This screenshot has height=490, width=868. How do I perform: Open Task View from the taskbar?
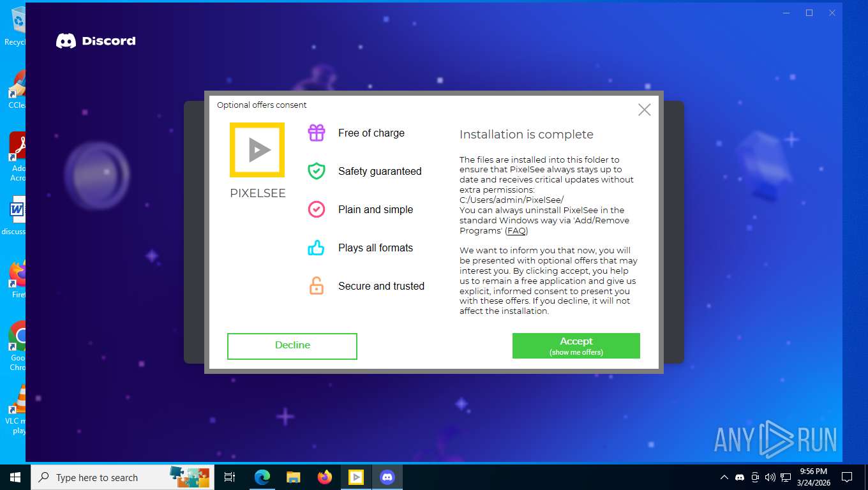pyautogui.click(x=230, y=477)
